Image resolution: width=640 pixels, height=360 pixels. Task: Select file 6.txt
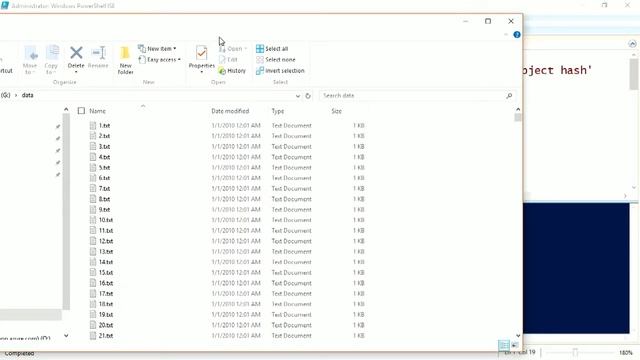104,178
